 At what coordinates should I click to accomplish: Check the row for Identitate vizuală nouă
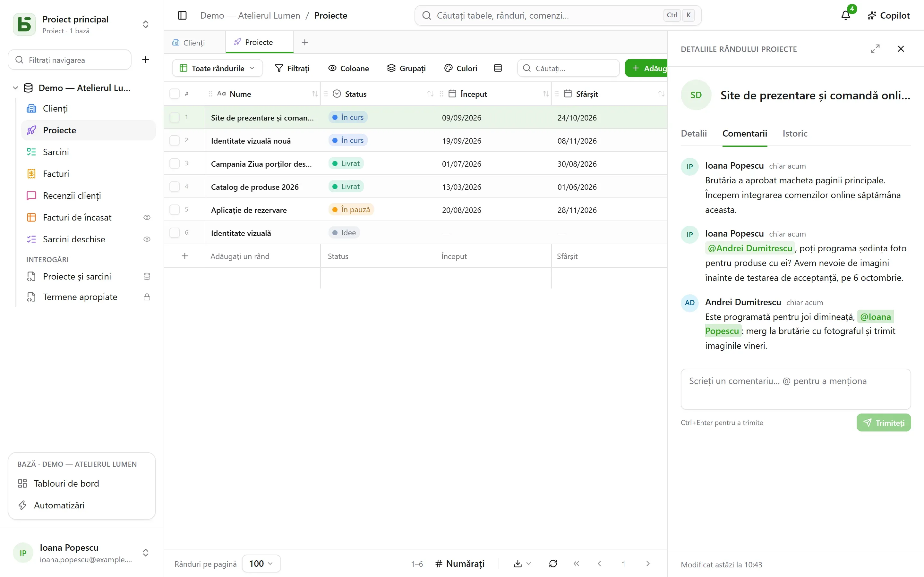[x=175, y=140]
